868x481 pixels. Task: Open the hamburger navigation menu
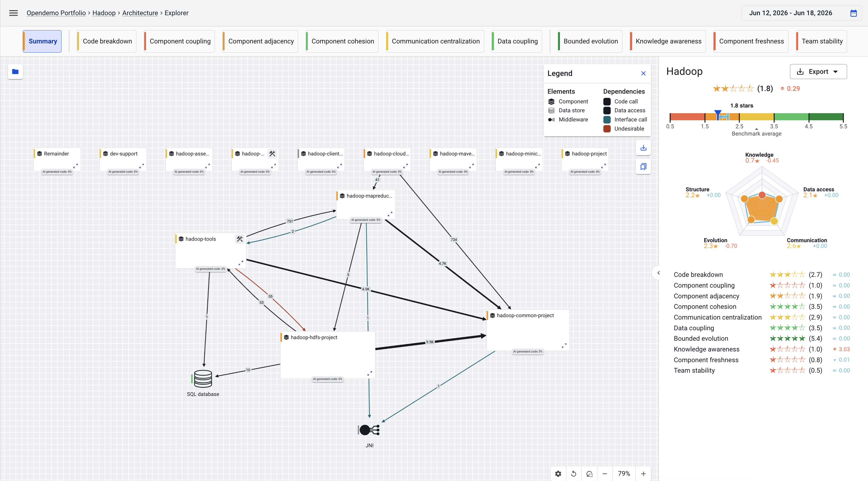[13, 13]
